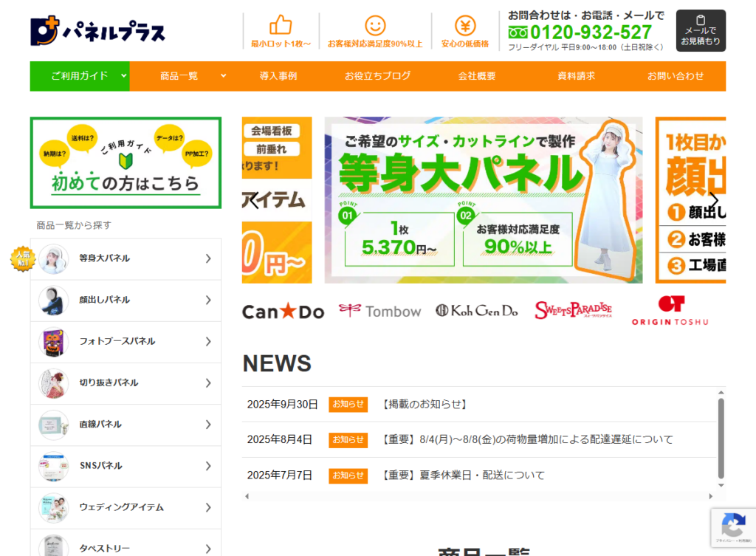
Task: Go to the 会社概要 menu item
Action: 477,76
